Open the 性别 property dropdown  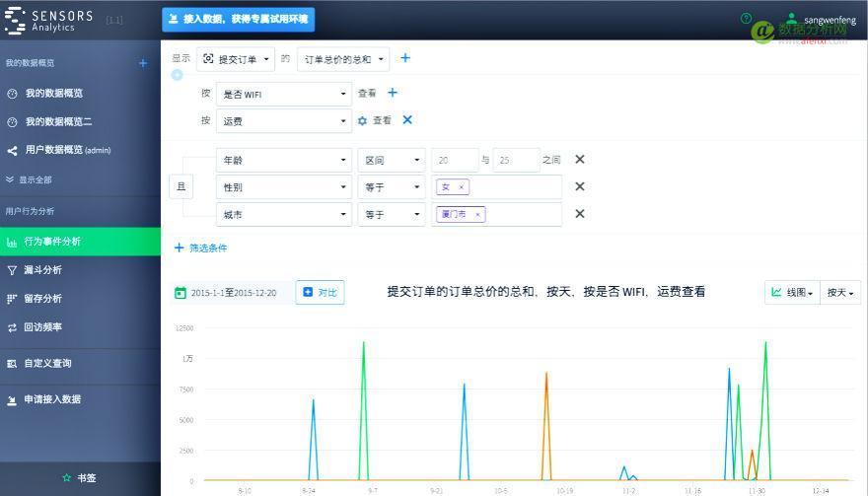[284, 187]
